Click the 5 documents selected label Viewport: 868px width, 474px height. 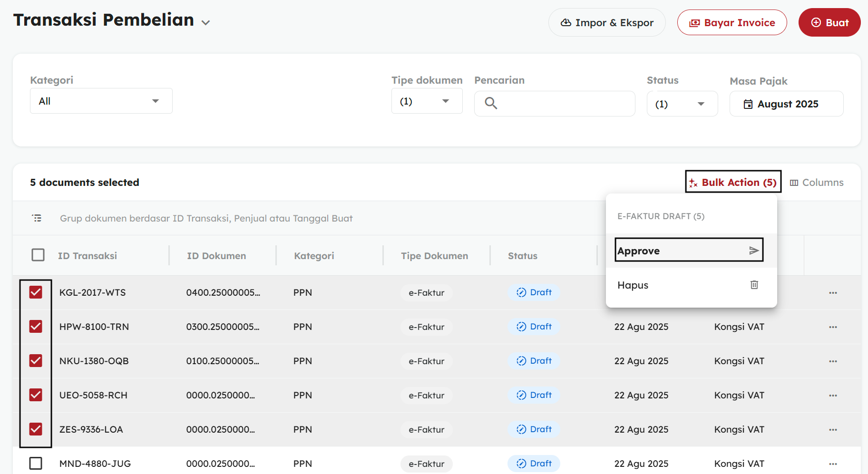click(85, 182)
